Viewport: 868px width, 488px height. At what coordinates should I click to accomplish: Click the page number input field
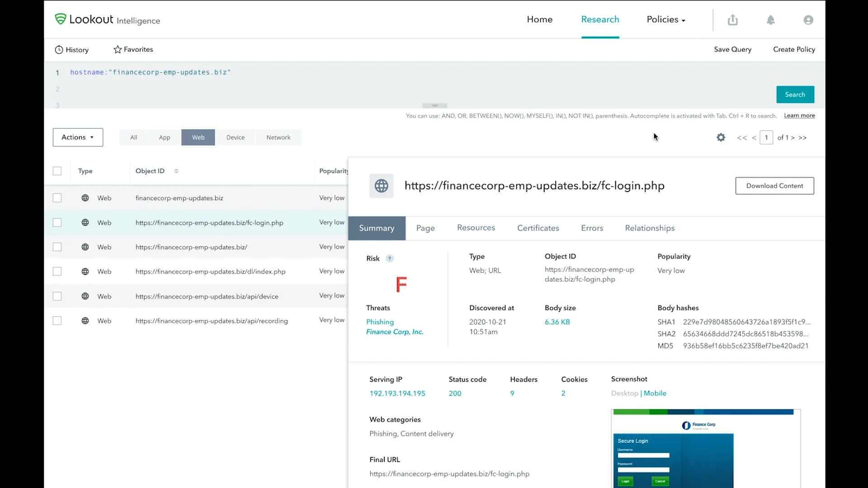tap(766, 137)
